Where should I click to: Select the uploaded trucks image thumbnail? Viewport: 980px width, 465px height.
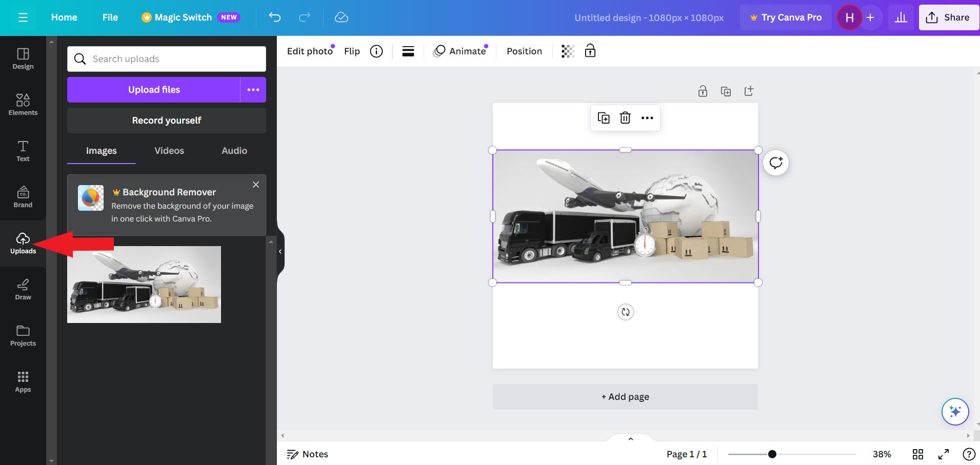pos(144,284)
